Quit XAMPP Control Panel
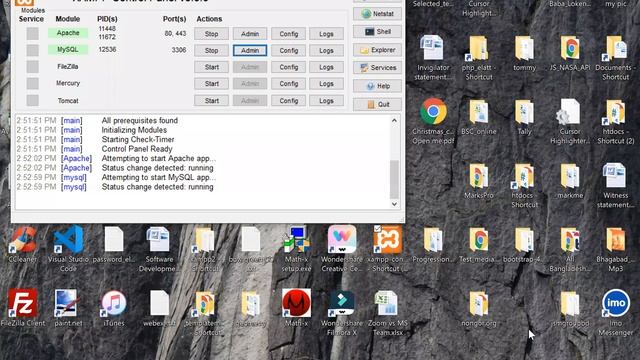The height and width of the screenshot is (360, 640). tap(377, 104)
